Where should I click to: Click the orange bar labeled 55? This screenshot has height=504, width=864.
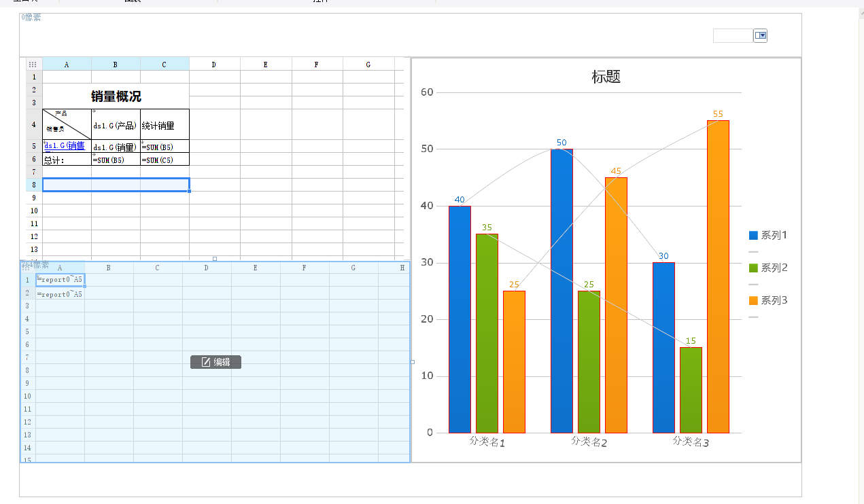(x=718, y=276)
